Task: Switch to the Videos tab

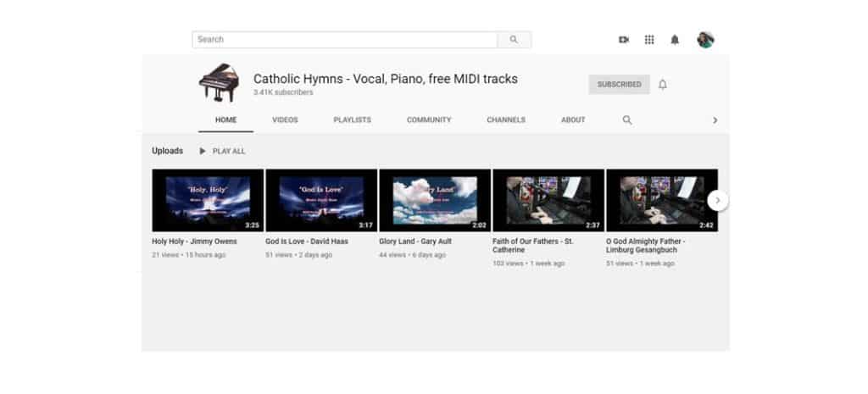Action: (x=285, y=120)
